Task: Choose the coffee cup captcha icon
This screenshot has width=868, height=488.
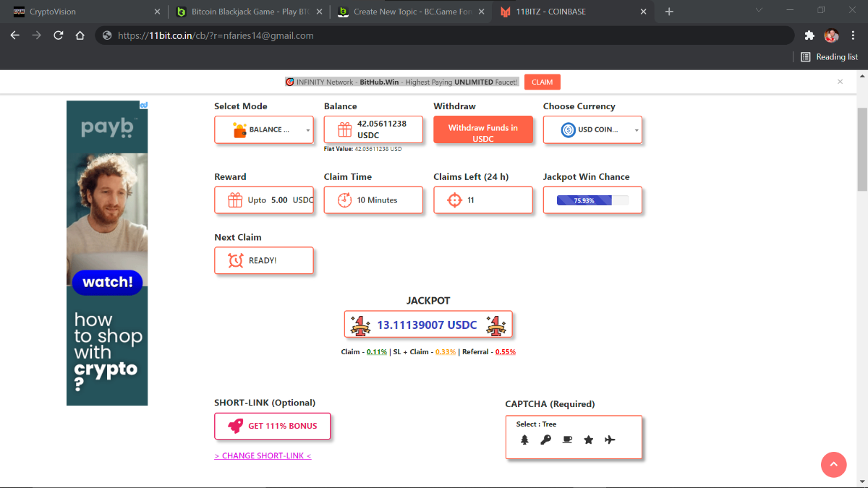Action: [x=567, y=440]
